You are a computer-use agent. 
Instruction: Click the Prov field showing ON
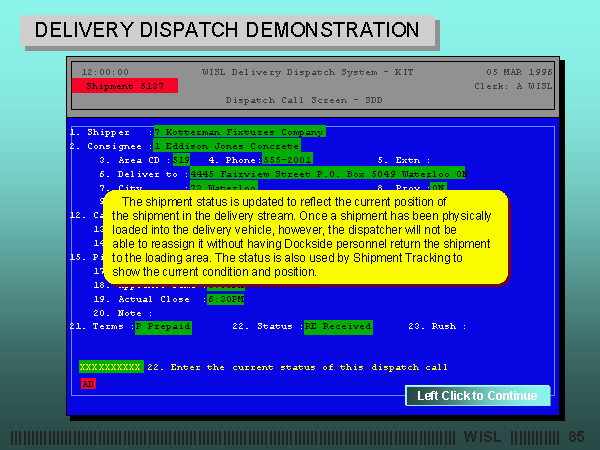(437, 187)
